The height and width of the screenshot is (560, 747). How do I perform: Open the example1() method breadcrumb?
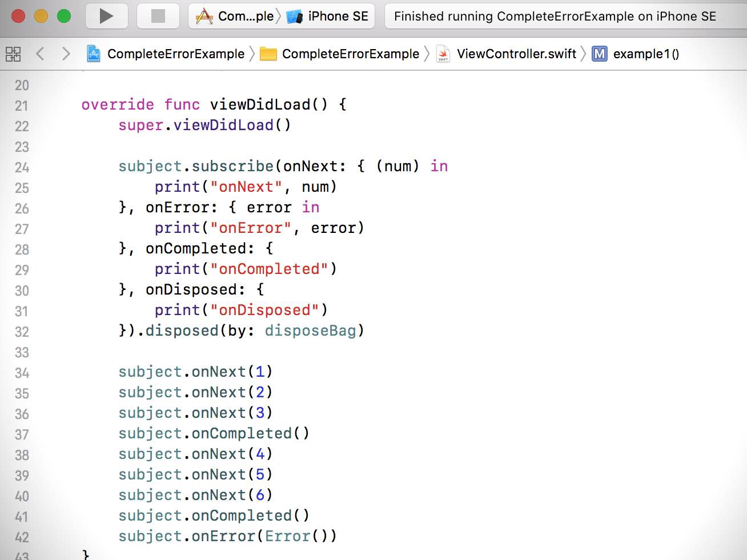pyautogui.click(x=646, y=54)
